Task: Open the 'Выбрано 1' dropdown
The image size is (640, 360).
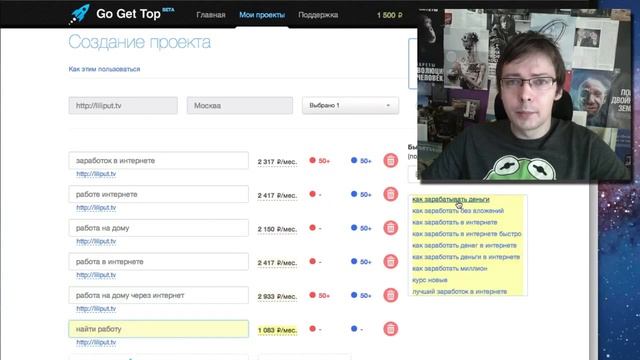Action: (x=350, y=105)
